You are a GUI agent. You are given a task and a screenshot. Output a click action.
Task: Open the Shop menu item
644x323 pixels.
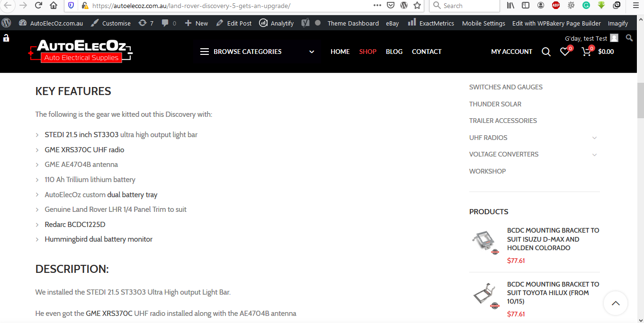click(x=368, y=52)
